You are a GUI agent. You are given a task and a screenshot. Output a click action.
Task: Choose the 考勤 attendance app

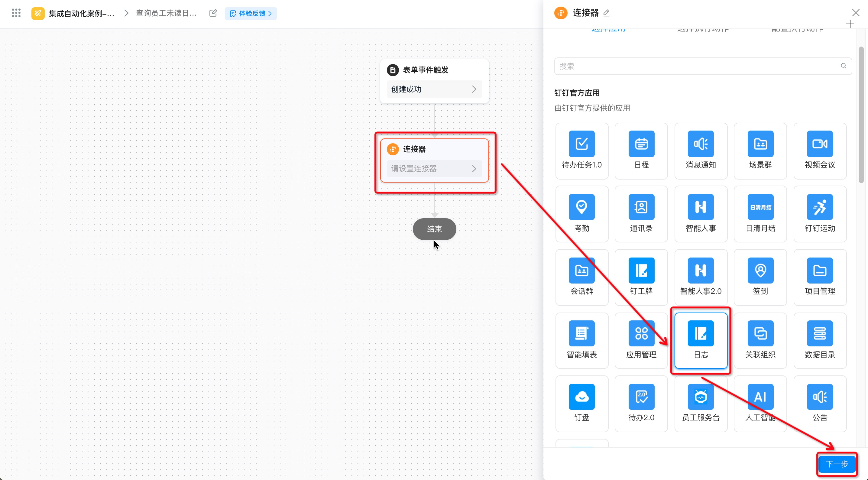click(581, 214)
